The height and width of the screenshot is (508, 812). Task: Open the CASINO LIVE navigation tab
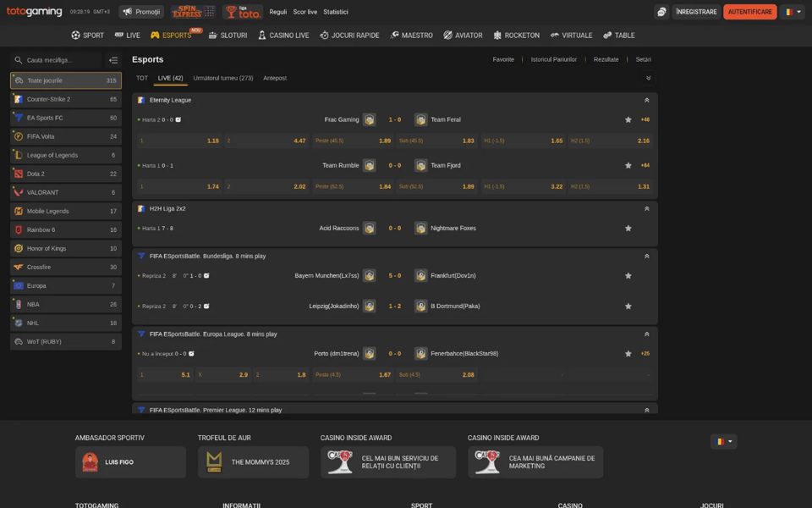click(283, 36)
